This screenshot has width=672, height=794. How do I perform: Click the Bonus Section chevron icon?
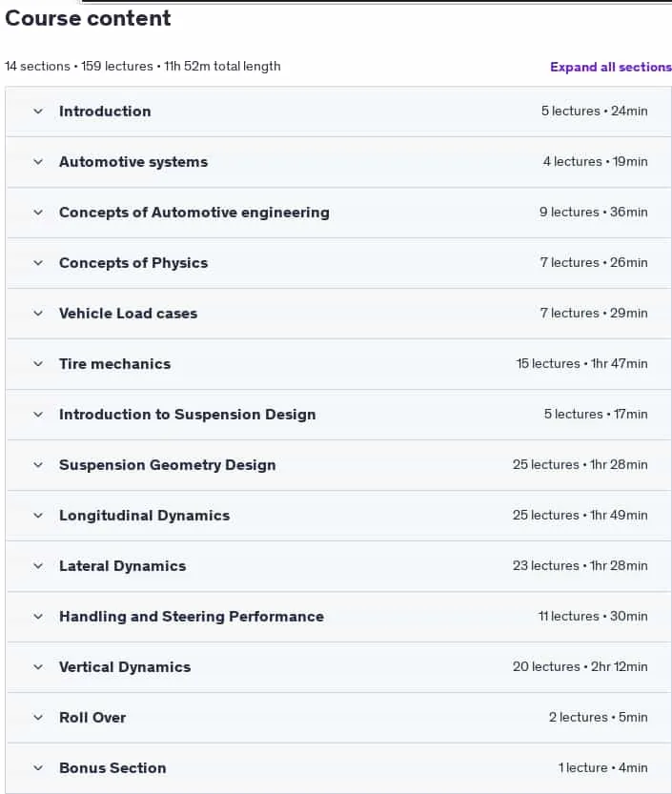38,768
